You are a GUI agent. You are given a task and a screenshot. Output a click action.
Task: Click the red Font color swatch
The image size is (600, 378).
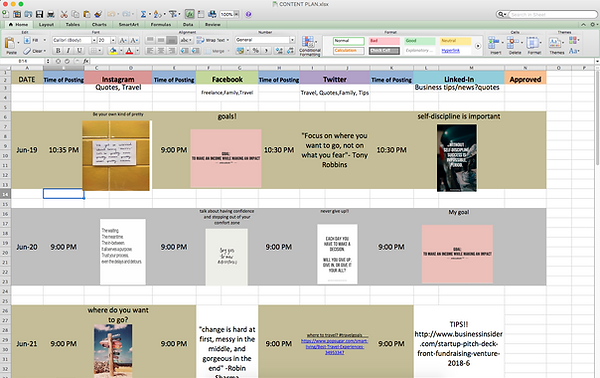click(129, 51)
